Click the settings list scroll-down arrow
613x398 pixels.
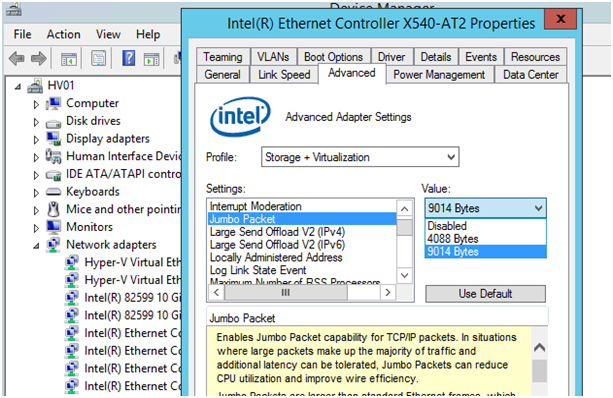pos(405,276)
